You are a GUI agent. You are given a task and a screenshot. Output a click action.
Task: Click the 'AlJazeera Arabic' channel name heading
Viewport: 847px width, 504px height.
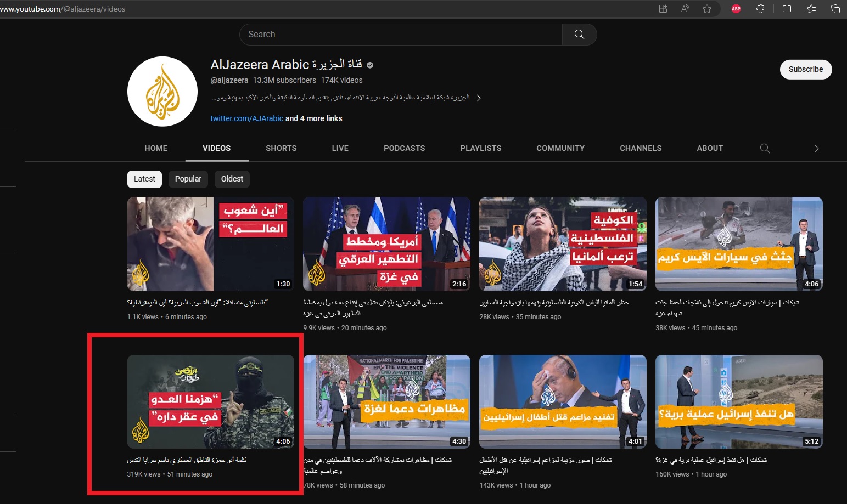286,65
